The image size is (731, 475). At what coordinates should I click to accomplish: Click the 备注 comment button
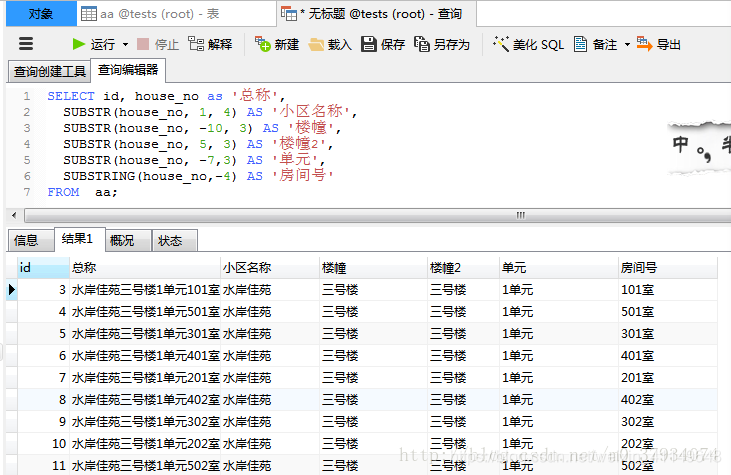595,44
